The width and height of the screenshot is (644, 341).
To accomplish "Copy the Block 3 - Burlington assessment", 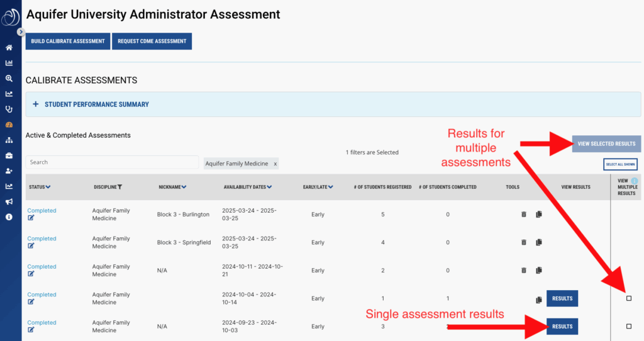I will point(539,214).
